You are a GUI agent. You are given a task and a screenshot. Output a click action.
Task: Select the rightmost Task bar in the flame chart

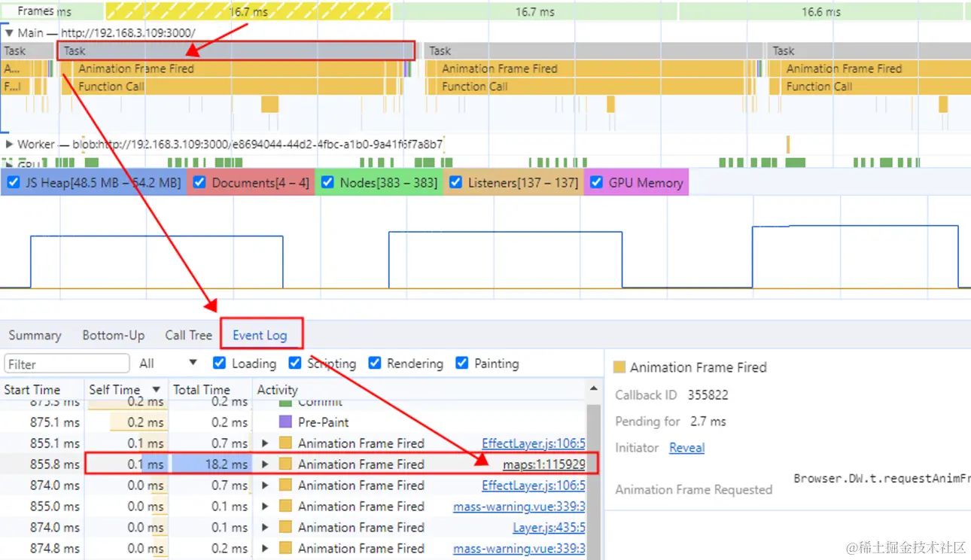869,50
